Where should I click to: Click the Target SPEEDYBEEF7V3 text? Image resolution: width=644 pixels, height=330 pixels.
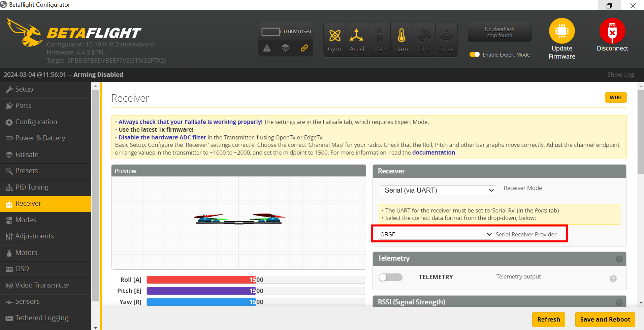tap(106, 61)
